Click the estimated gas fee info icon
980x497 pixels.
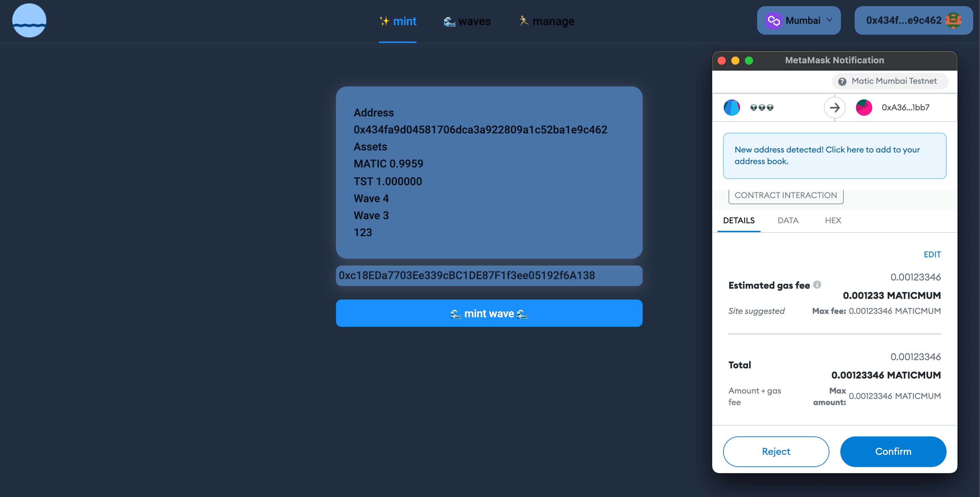pos(817,285)
